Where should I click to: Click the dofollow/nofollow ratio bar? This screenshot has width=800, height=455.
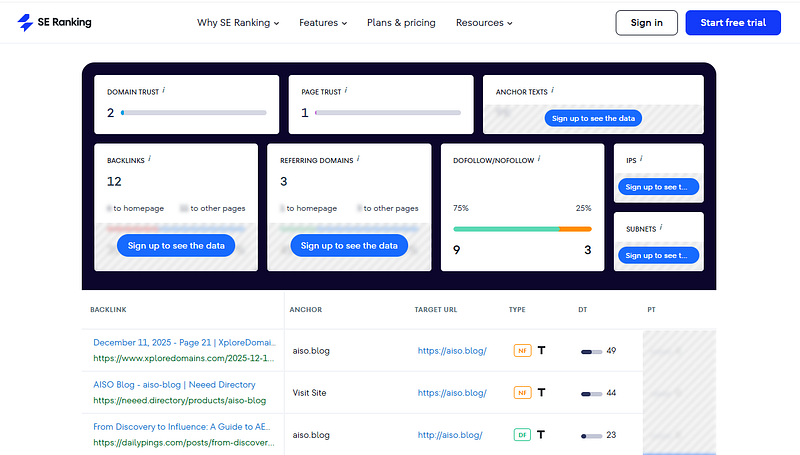coord(522,229)
